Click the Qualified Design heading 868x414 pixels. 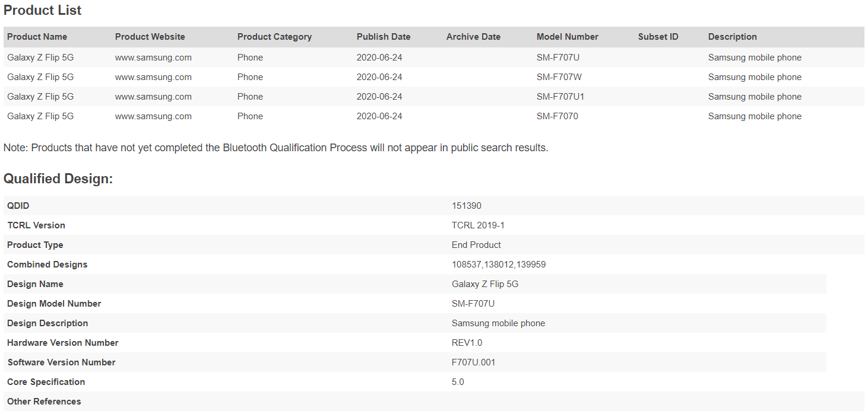[58, 179]
